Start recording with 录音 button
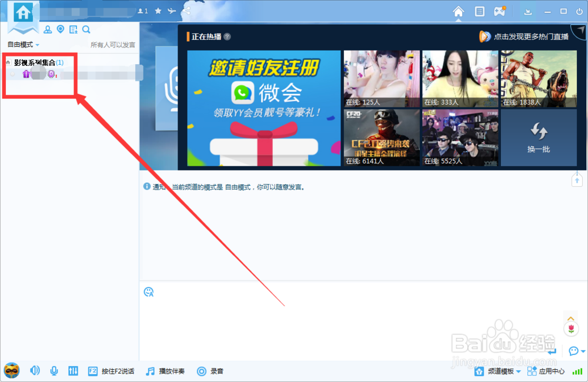588x382 pixels. tap(211, 371)
